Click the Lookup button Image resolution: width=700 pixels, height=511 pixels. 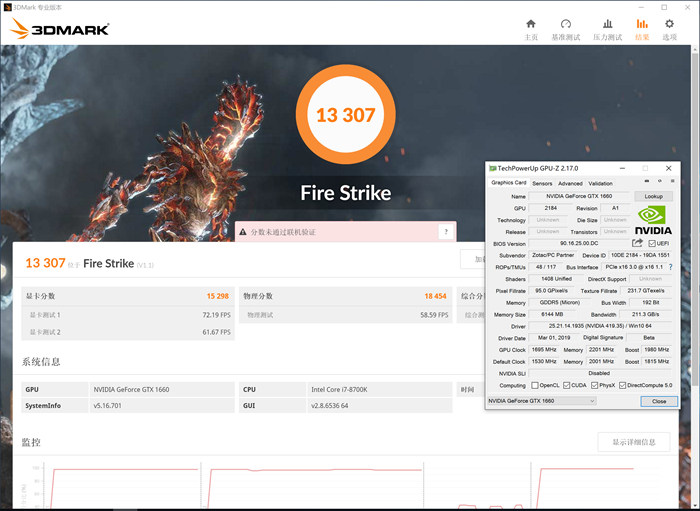point(653,196)
